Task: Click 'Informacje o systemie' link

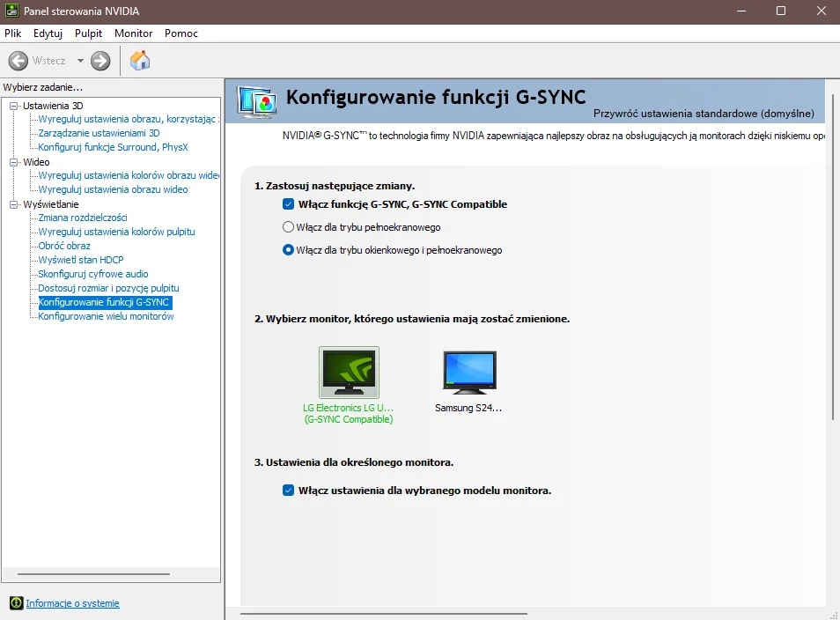Action: (x=72, y=603)
